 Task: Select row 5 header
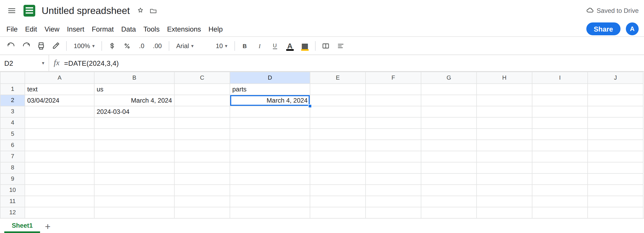coord(13,134)
